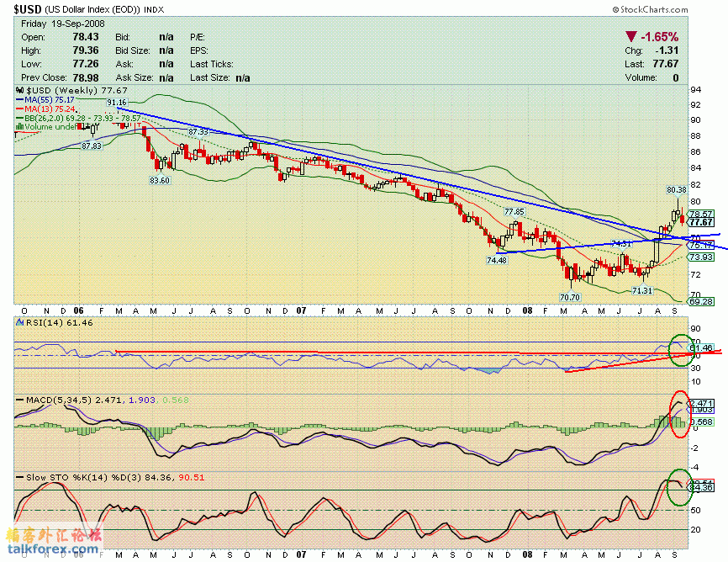Click the 83.60 low price annotation

pos(159,180)
